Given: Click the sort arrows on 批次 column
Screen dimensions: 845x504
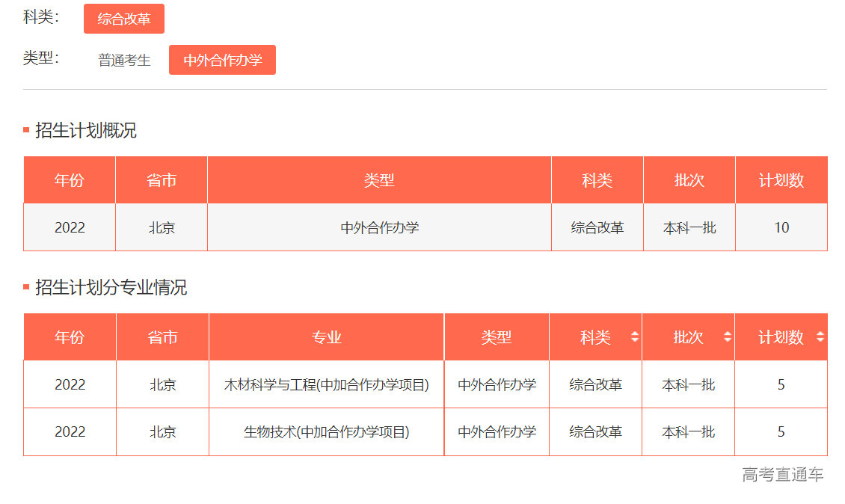Looking at the screenshot, I should (729, 336).
